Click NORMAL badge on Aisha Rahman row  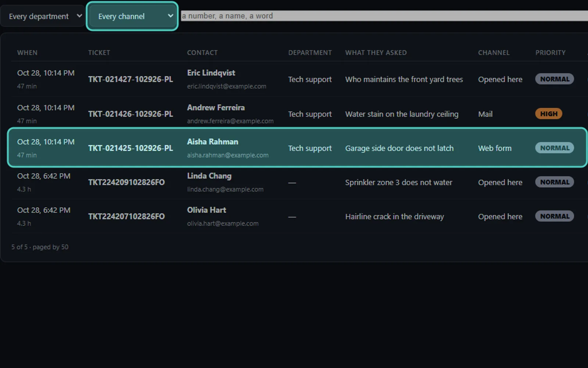pyautogui.click(x=555, y=148)
